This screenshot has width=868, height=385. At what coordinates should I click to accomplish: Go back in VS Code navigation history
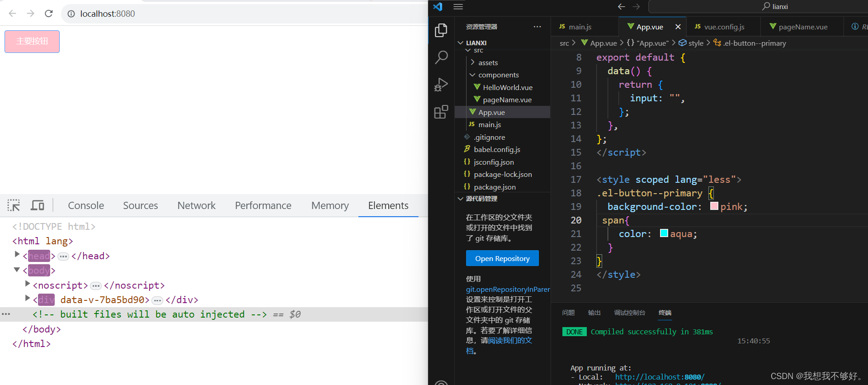tap(621, 6)
